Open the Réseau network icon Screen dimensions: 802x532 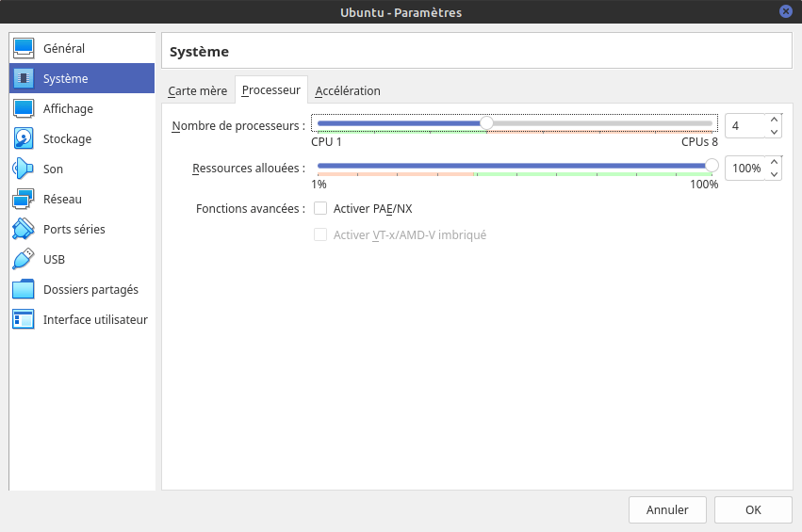tap(24, 199)
